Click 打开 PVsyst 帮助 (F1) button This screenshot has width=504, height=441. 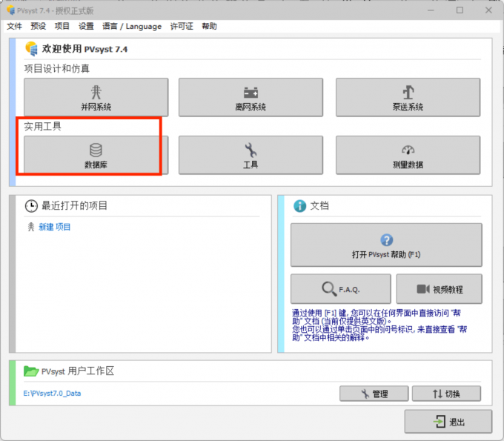[386, 245]
